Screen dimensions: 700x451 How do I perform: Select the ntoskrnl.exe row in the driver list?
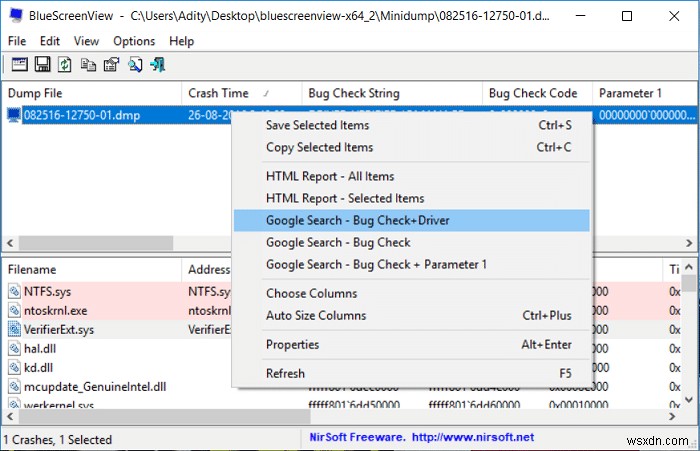point(55,311)
